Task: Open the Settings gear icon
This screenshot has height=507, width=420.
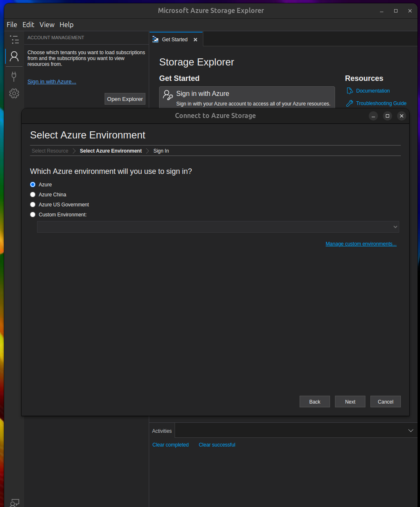Action: tap(14, 93)
